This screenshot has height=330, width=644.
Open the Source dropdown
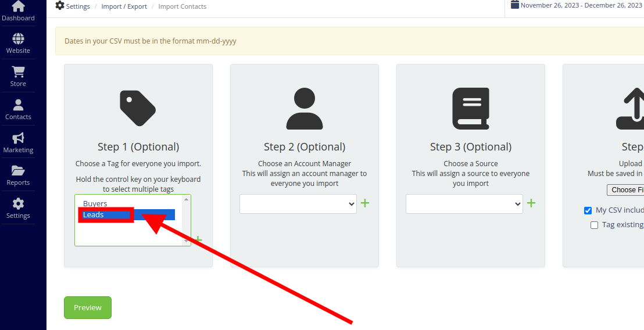click(464, 204)
